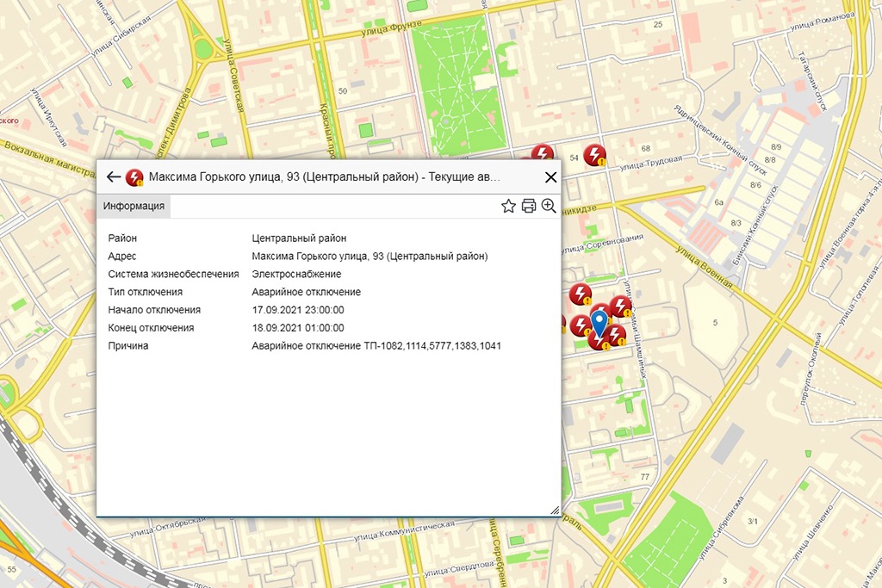Click the address value Максима Горького улица, 93
882x588 pixels.
point(370,256)
